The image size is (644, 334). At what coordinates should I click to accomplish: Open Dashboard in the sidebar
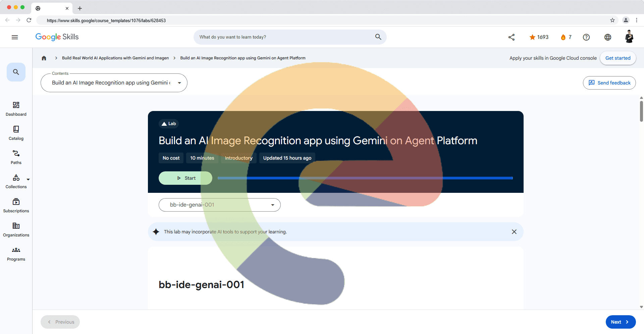pyautogui.click(x=16, y=109)
